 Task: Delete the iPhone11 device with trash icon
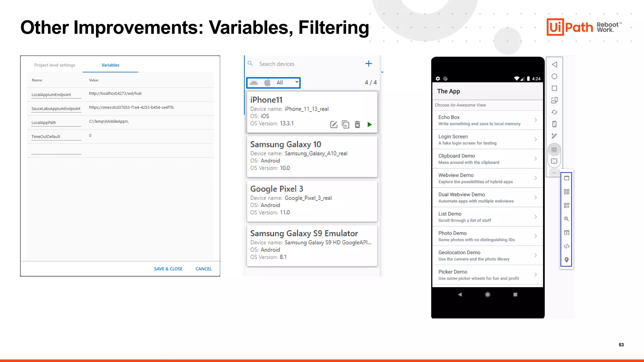click(358, 125)
